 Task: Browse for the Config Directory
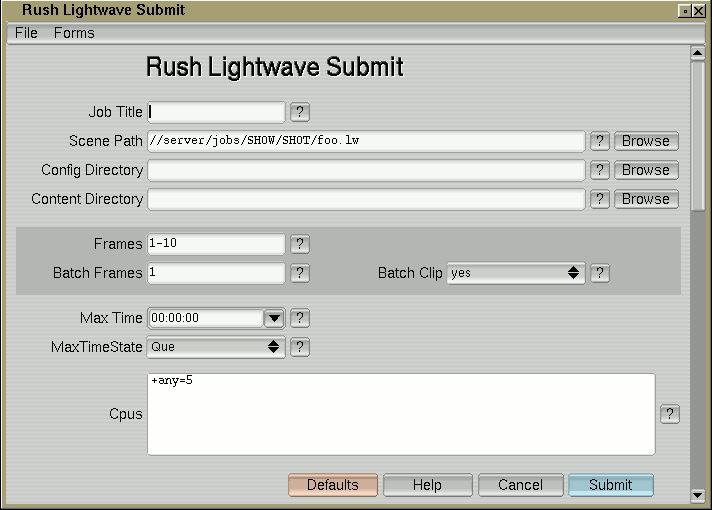646,170
